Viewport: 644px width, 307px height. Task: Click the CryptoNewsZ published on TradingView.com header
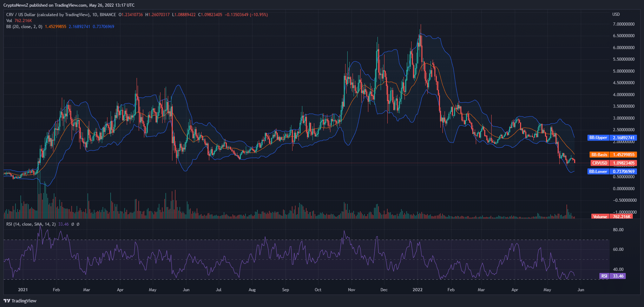pyautogui.click(x=69, y=5)
